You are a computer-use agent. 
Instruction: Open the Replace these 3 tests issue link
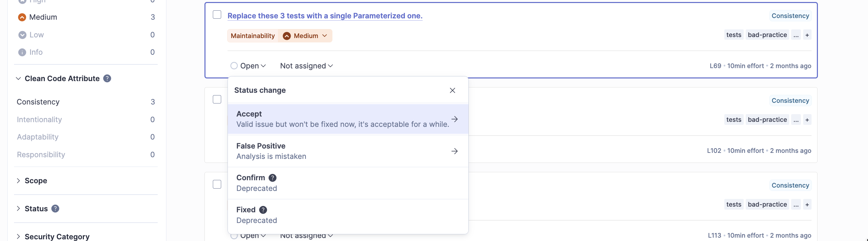(x=324, y=16)
